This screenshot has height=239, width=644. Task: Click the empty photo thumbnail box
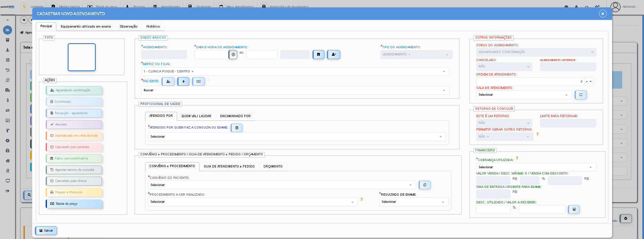(82, 57)
